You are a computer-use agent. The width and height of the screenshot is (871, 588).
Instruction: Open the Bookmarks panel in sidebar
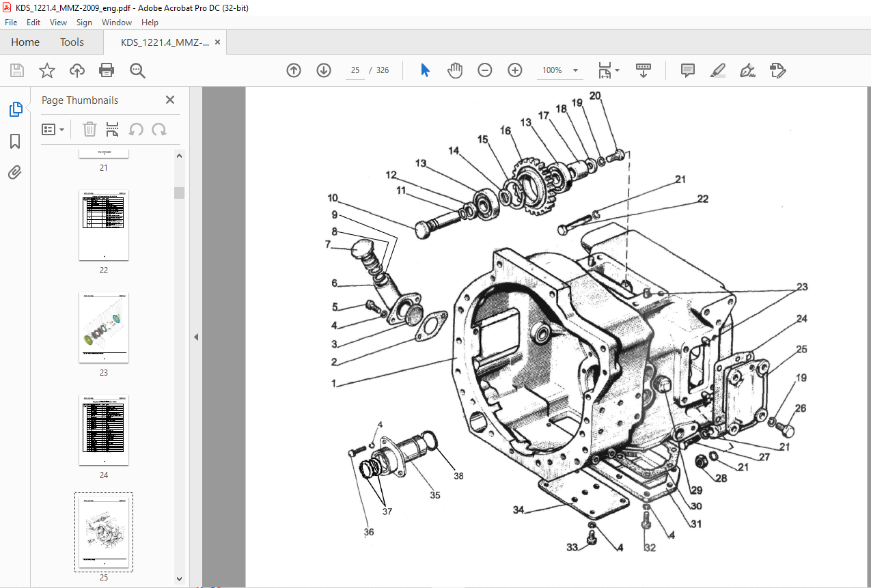[15, 141]
